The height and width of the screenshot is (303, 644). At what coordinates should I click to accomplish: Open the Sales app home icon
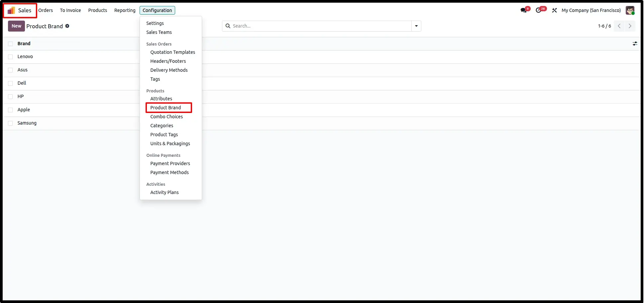[x=11, y=11]
